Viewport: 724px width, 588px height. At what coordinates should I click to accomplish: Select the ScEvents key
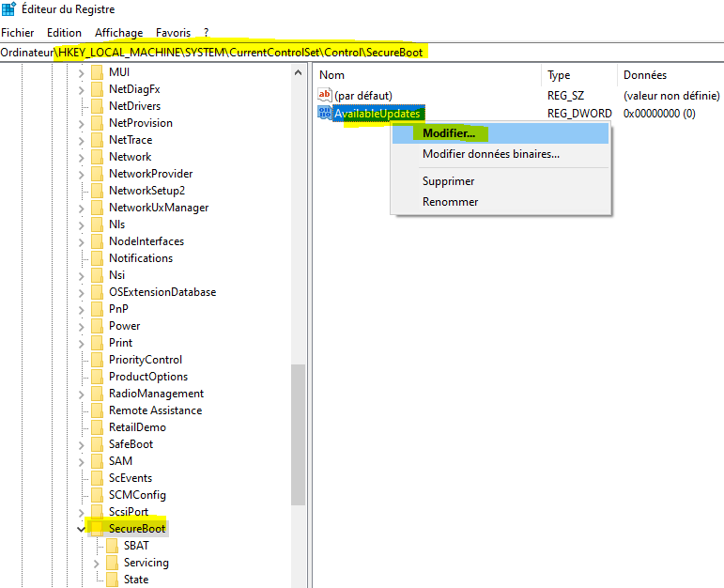131,478
